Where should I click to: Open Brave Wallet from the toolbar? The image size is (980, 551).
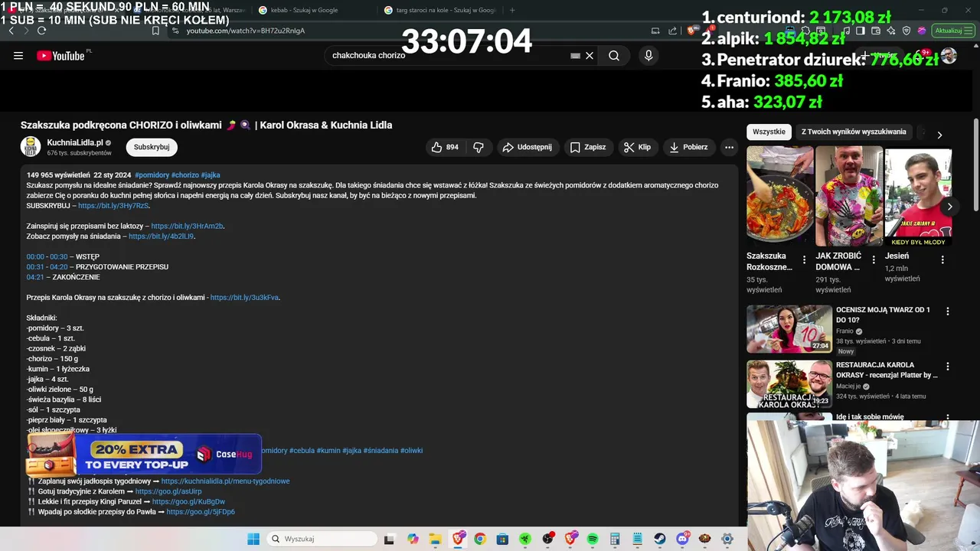876,31
